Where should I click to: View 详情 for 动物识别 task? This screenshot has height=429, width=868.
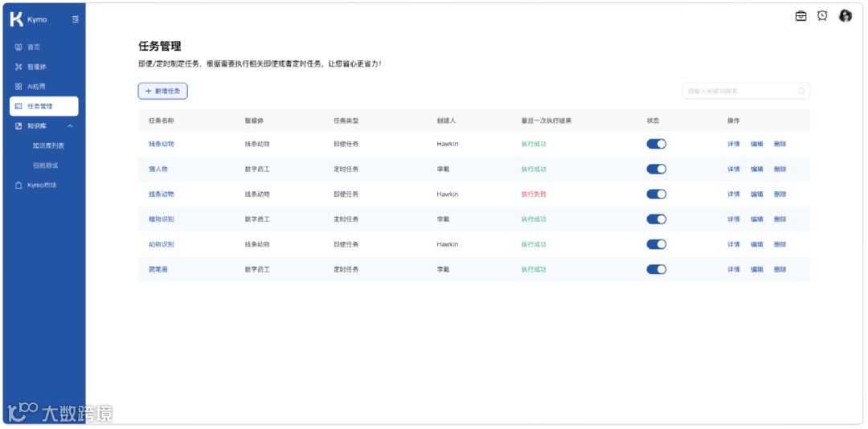[x=734, y=244]
